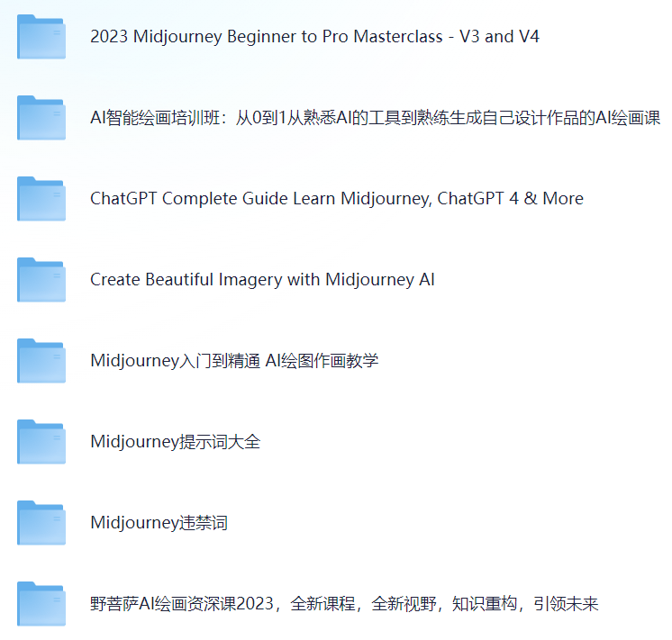Open ChatGPT Complete Guide Learn Midjourney title
This screenshot has width=672, height=640.
click(336, 199)
